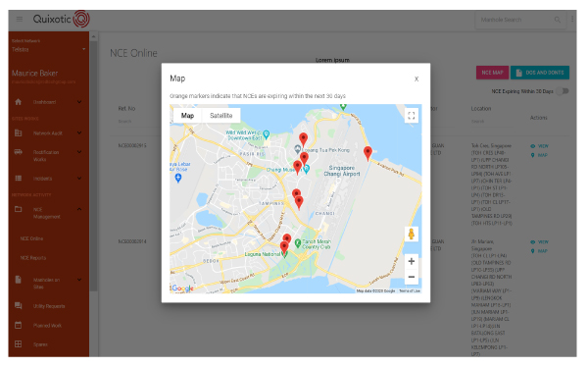The image size is (588, 367).
Task: Toggle fullscreen view on the map
Action: click(x=412, y=116)
